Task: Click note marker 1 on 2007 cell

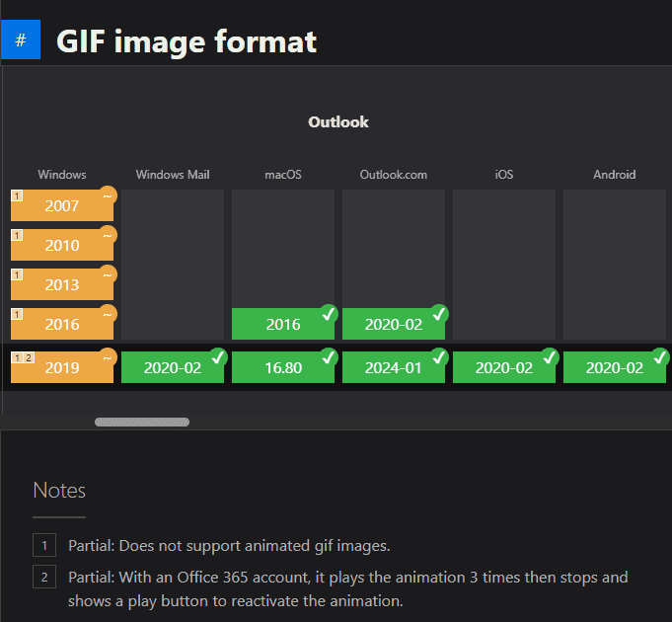Action: pos(17,195)
